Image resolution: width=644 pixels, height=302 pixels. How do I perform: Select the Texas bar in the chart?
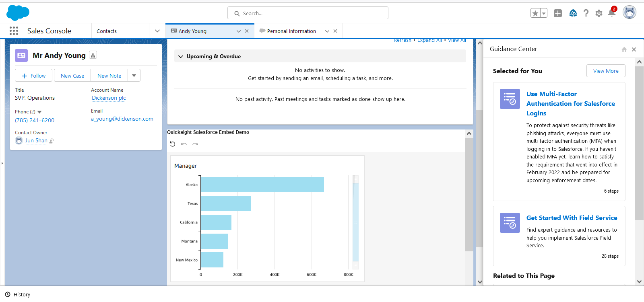point(226,203)
